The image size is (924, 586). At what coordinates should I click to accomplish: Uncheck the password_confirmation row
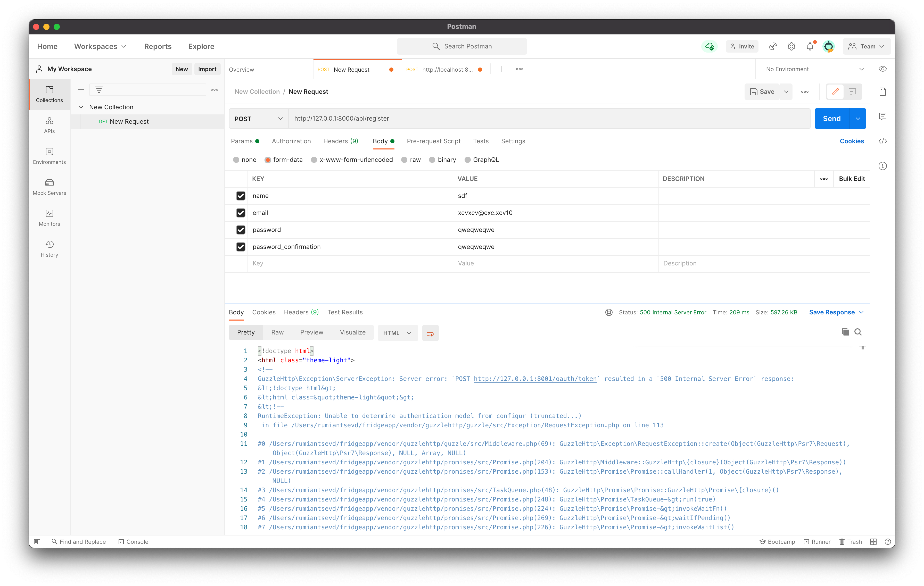[241, 247]
